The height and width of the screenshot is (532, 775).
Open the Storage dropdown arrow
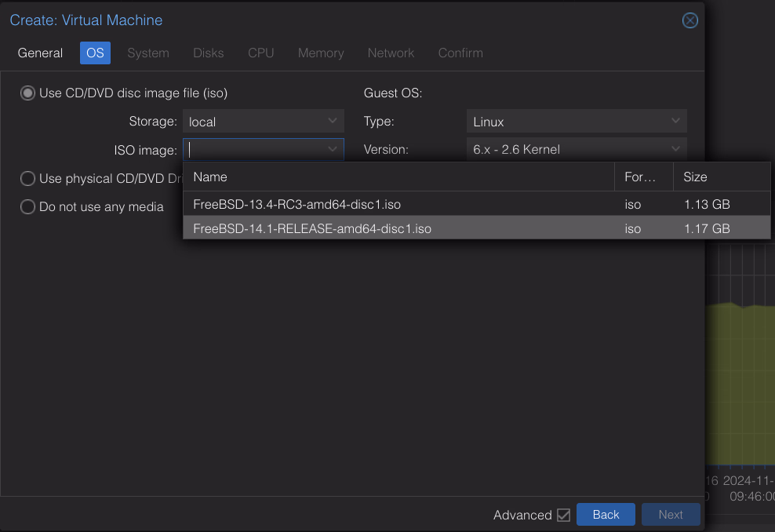point(333,122)
